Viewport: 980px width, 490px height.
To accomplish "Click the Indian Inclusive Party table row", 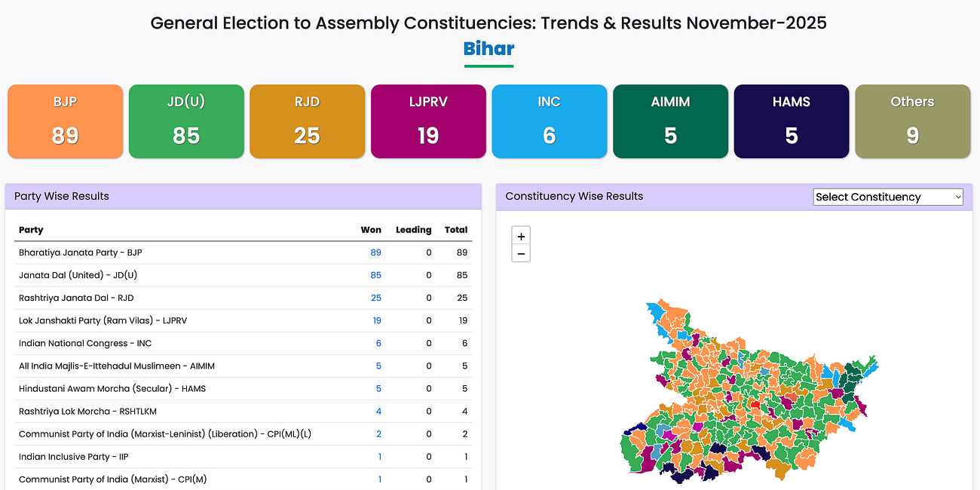I will tap(226, 456).
